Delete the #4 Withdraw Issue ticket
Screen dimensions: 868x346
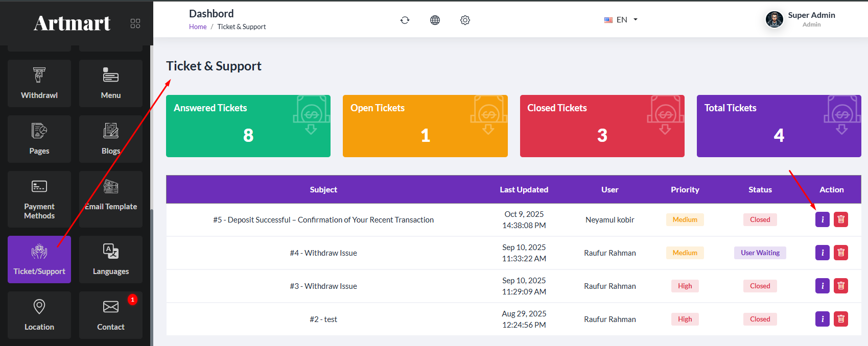click(840, 253)
